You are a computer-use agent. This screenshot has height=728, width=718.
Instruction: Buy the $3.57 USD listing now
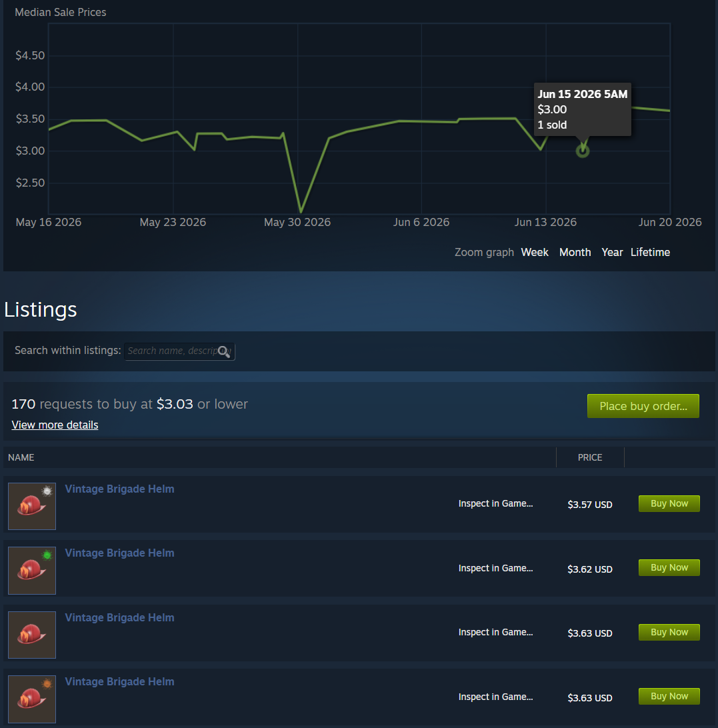(669, 503)
